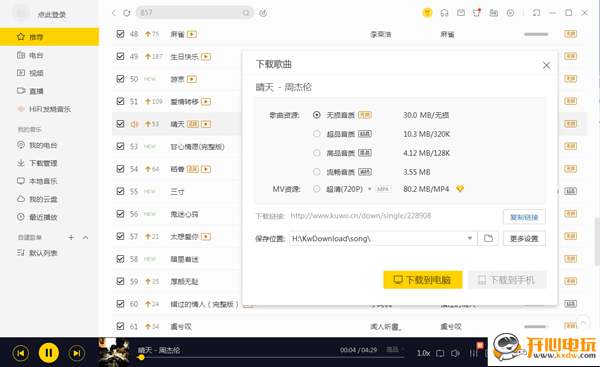Open the 高品 quality selector in player bar

click(394, 350)
